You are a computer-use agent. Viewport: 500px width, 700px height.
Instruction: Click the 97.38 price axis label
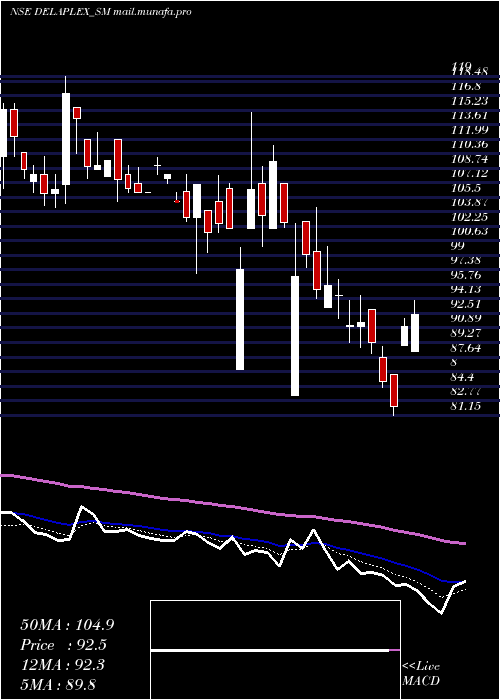(467, 260)
